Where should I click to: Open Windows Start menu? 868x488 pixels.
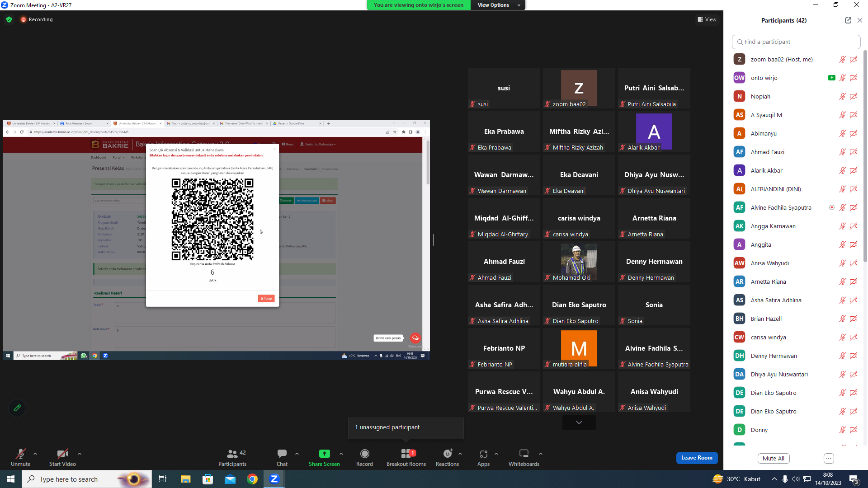click(11, 479)
